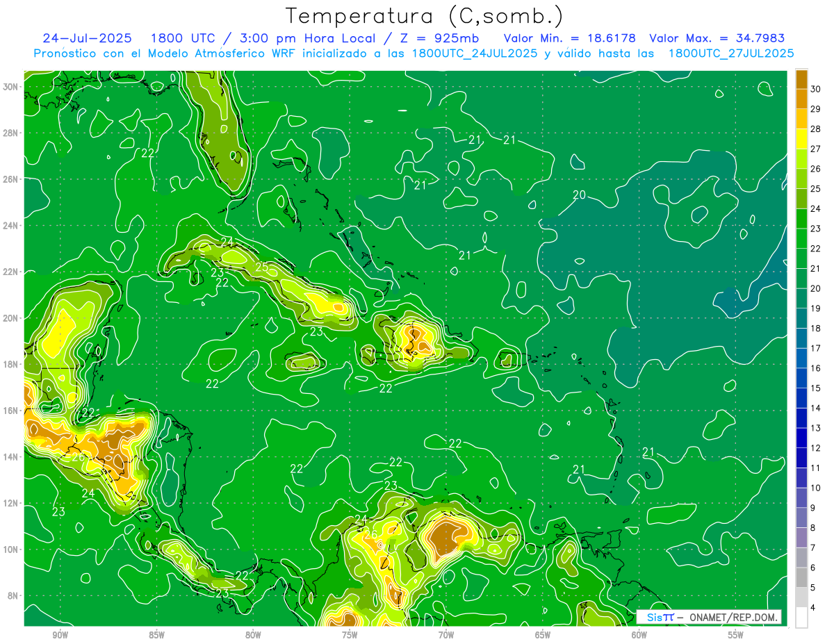Pick the blue swatch between colorbar 14 and 15

(801, 398)
